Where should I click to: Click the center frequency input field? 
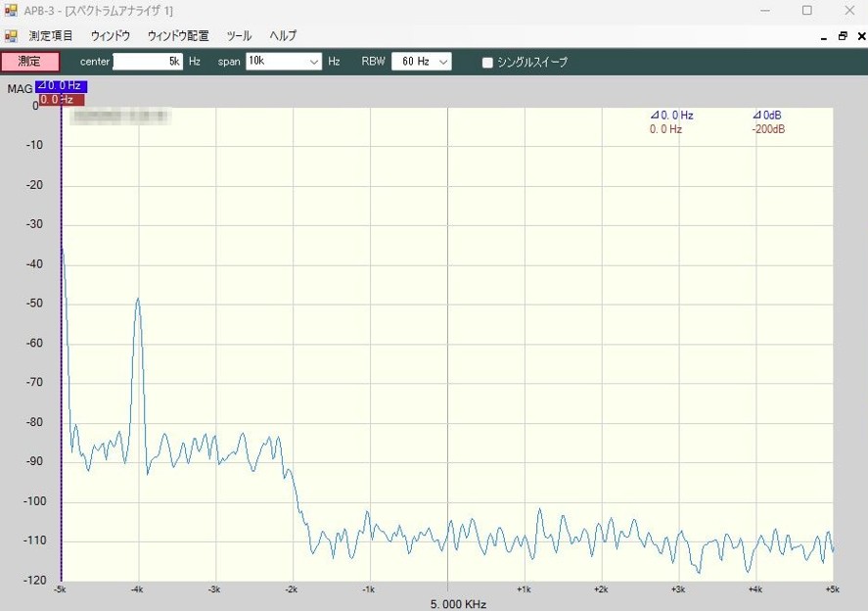(x=148, y=62)
